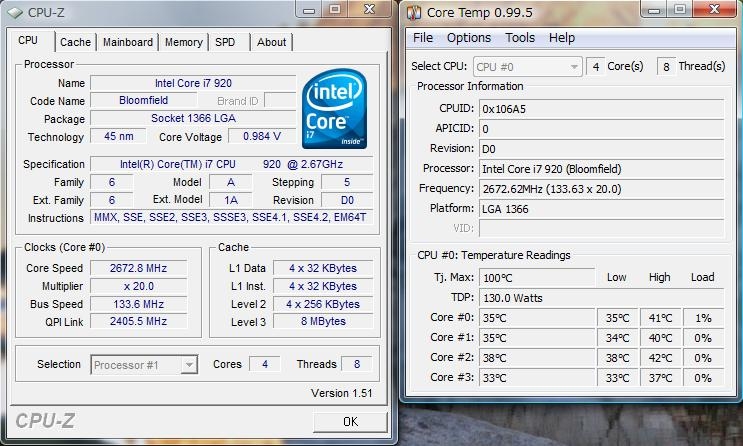
Task: Click the Ext. Model 1A value
Action: point(231,200)
